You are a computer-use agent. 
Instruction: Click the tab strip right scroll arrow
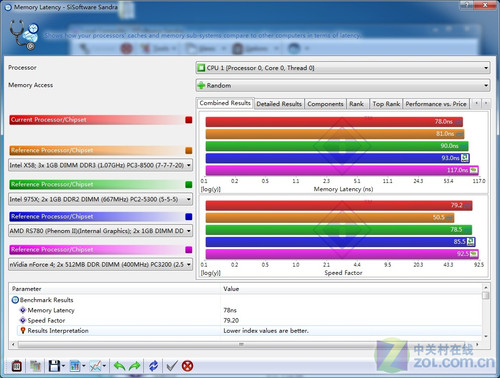pos(486,103)
